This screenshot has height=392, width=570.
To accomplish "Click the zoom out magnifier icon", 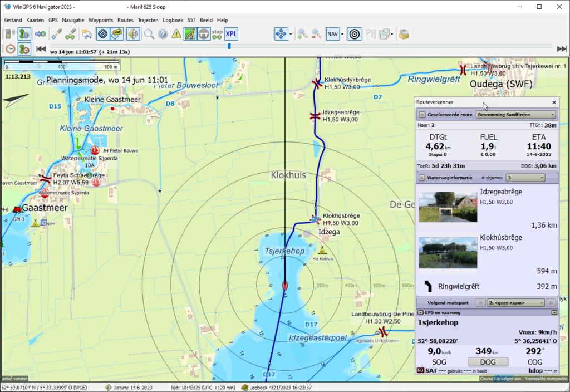I will click(317, 34).
